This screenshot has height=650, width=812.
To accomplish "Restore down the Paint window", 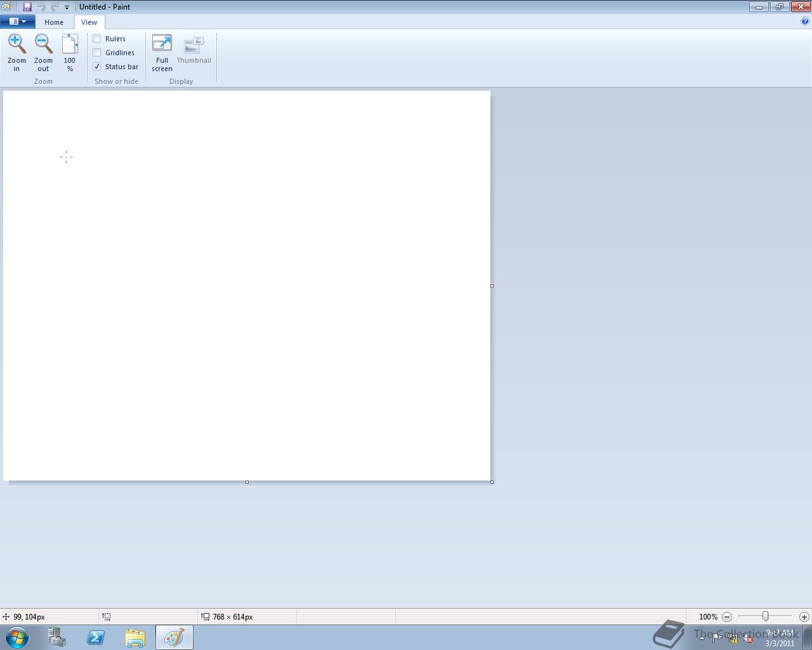I will click(x=780, y=6).
